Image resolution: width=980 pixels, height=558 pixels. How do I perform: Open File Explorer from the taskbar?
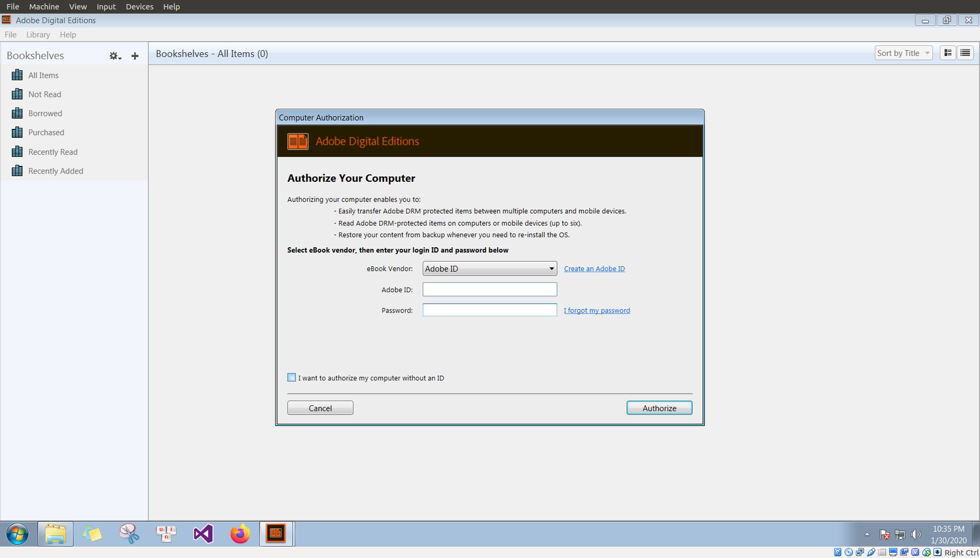pos(55,534)
